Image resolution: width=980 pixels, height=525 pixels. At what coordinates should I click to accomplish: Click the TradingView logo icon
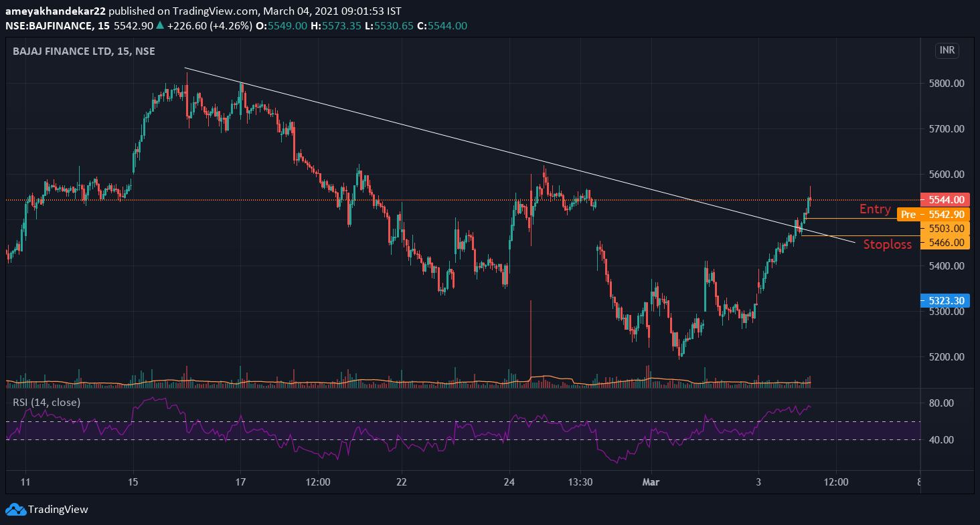(15, 510)
